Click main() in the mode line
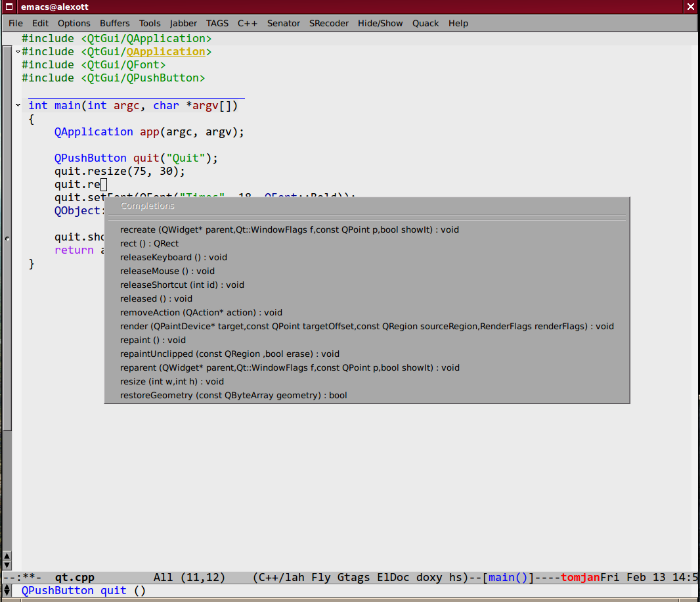Viewport: 700px width, 602px height. click(x=508, y=578)
